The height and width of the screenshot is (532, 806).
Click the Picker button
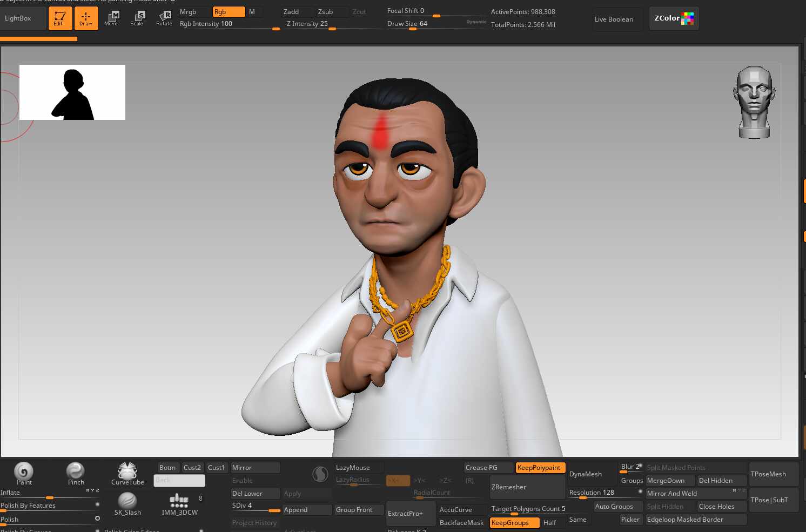click(x=631, y=520)
